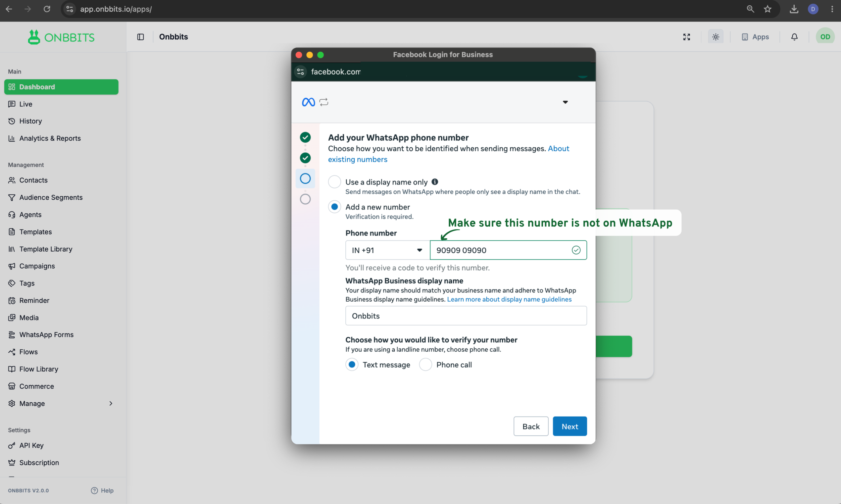Click the Back button in the popup
The height and width of the screenshot is (504, 841).
(x=531, y=427)
